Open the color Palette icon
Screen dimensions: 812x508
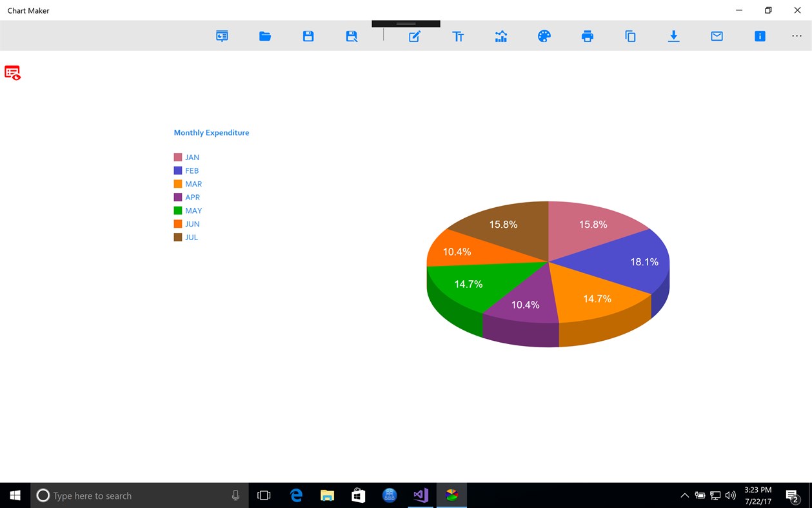(544, 36)
